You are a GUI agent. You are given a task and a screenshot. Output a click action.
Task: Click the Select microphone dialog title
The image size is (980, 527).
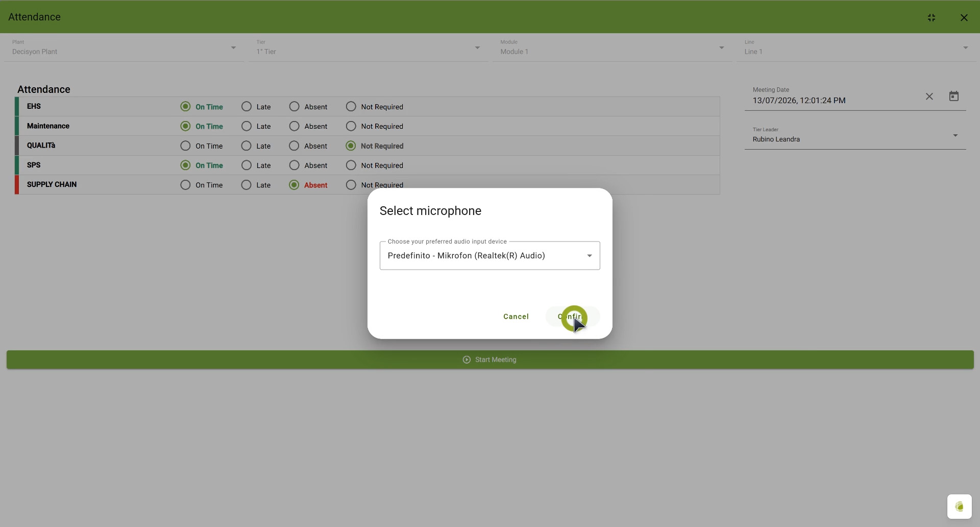click(430, 211)
